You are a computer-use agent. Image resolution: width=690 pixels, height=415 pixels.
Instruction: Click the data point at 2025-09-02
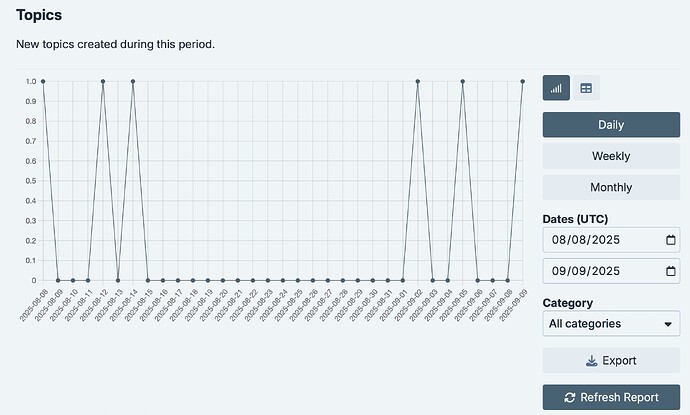coord(418,81)
